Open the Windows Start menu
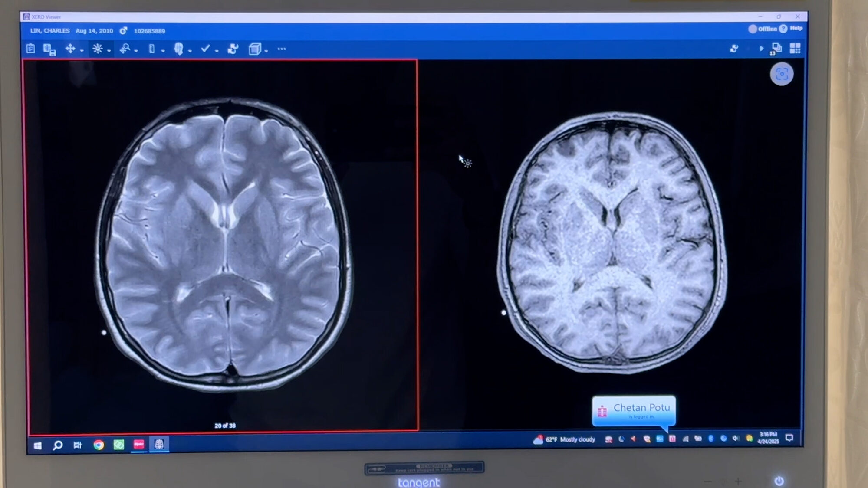 pyautogui.click(x=38, y=445)
